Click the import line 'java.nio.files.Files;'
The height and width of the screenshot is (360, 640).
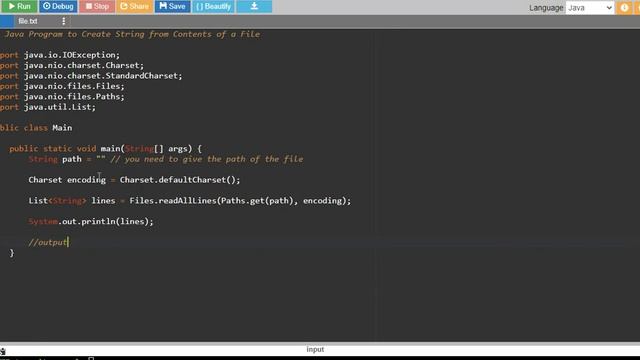pyautogui.click(x=74, y=87)
